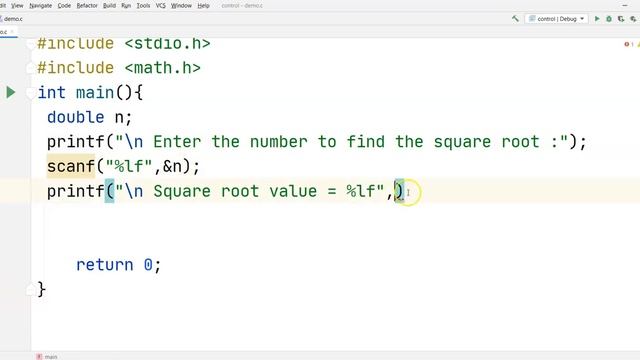Start debugging with the bug icon

click(x=609, y=19)
